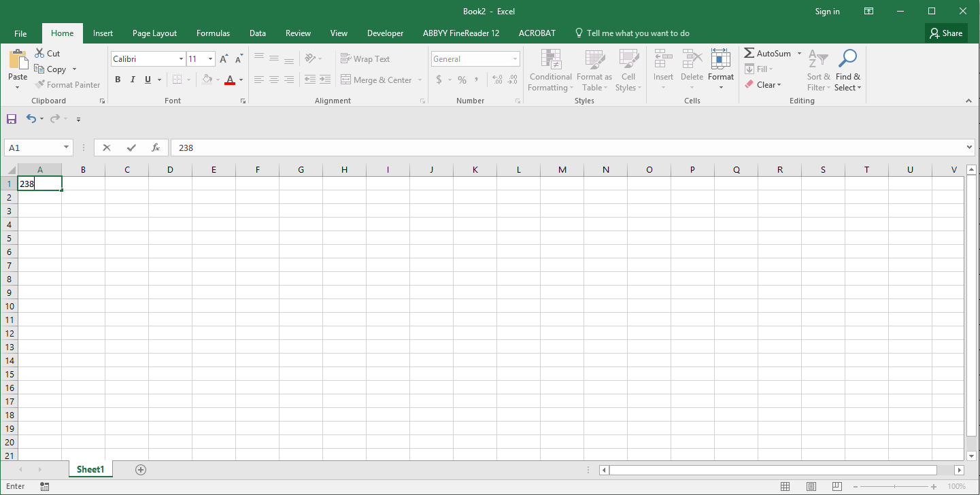Open Conditional Formatting options
Viewport: 980px width, 495px height.
550,71
